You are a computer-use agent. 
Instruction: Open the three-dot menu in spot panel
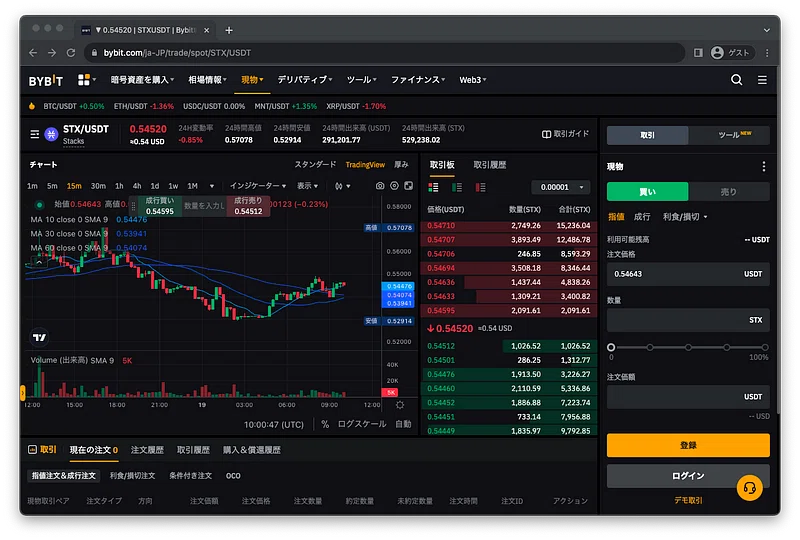click(x=764, y=166)
